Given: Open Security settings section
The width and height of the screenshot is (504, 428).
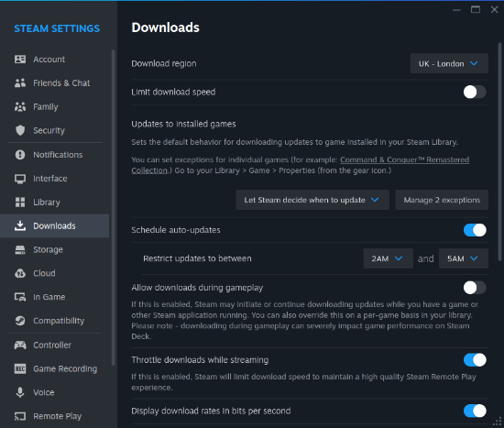Looking at the screenshot, I should coord(55,130).
